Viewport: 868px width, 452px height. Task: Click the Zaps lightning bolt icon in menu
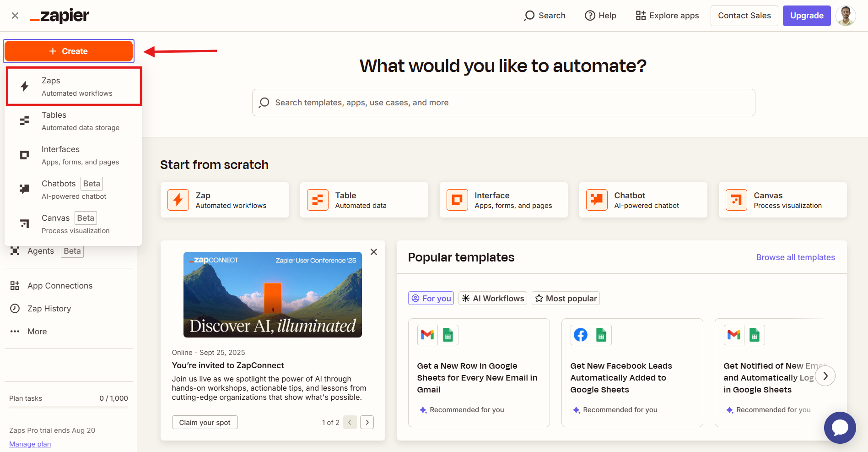click(x=25, y=86)
